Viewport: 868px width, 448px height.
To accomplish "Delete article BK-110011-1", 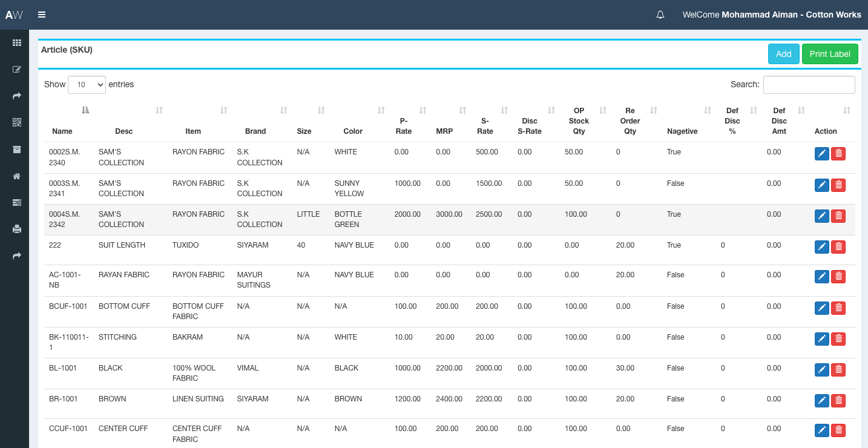I will coord(838,339).
